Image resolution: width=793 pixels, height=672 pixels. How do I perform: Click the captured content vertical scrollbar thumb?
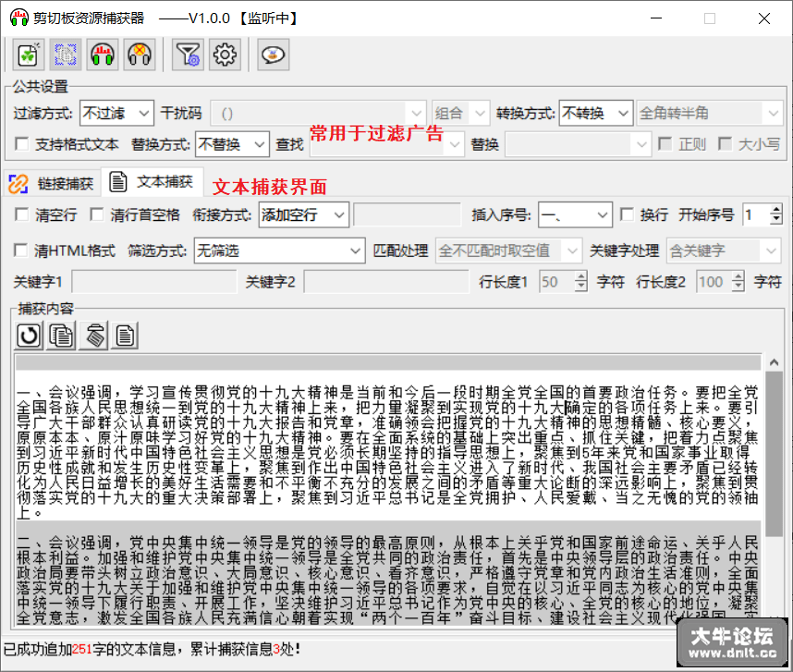pos(774,454)
